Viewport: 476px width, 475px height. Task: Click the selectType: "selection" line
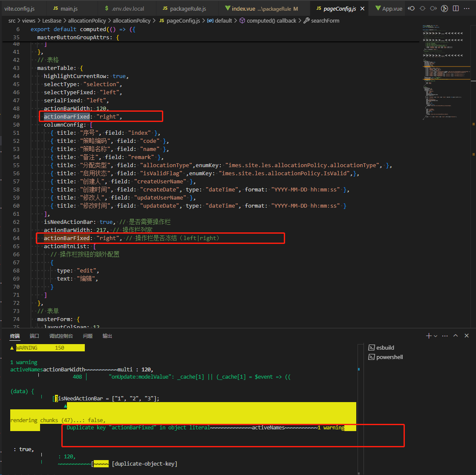[x=83, y=84]
